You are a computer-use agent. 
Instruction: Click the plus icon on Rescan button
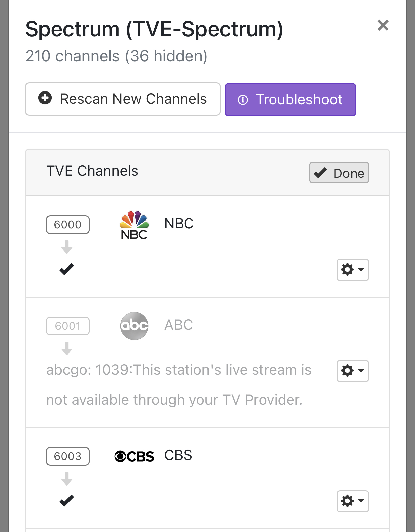[45, 98]
